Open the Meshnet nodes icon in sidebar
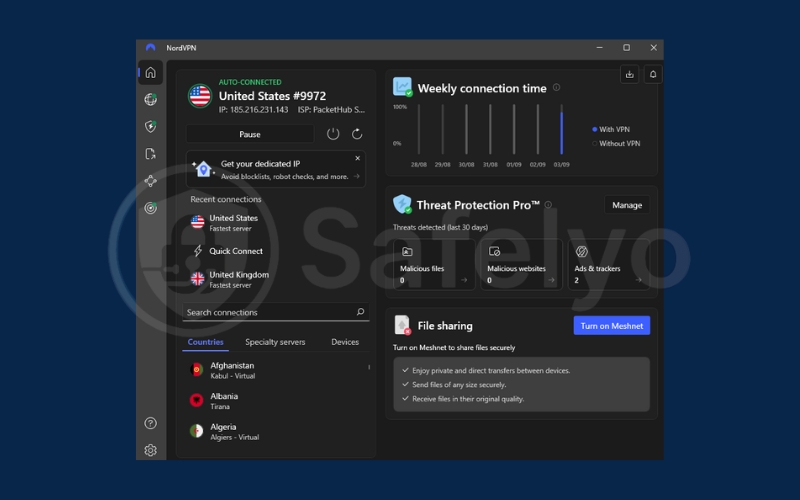The width and height of the screenshot is (800, 500). pos(151,181)
